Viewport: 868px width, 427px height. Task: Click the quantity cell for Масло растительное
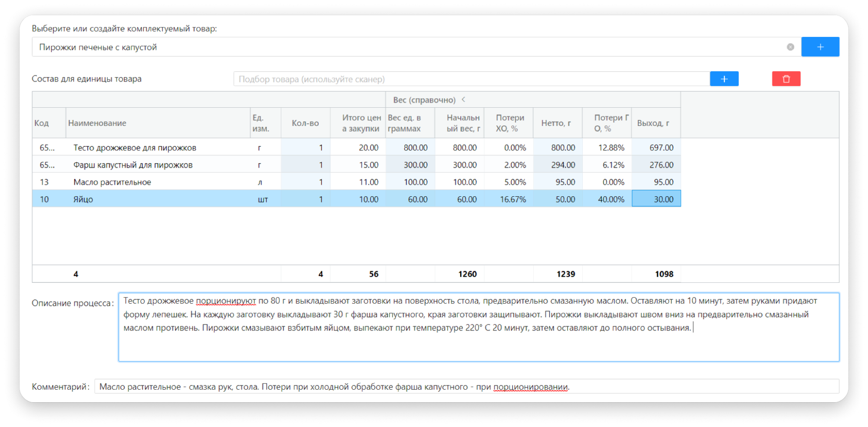point(306,182)
